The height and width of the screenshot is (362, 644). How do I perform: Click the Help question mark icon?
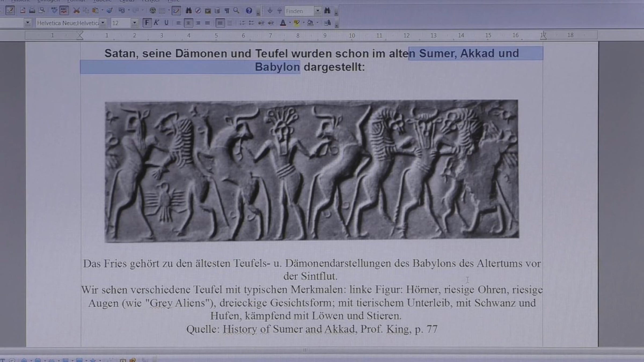pos(249,11)
